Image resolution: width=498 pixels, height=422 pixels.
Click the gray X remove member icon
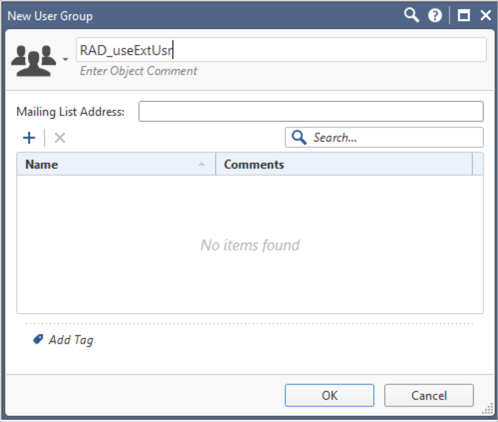(x=60, y=138)
